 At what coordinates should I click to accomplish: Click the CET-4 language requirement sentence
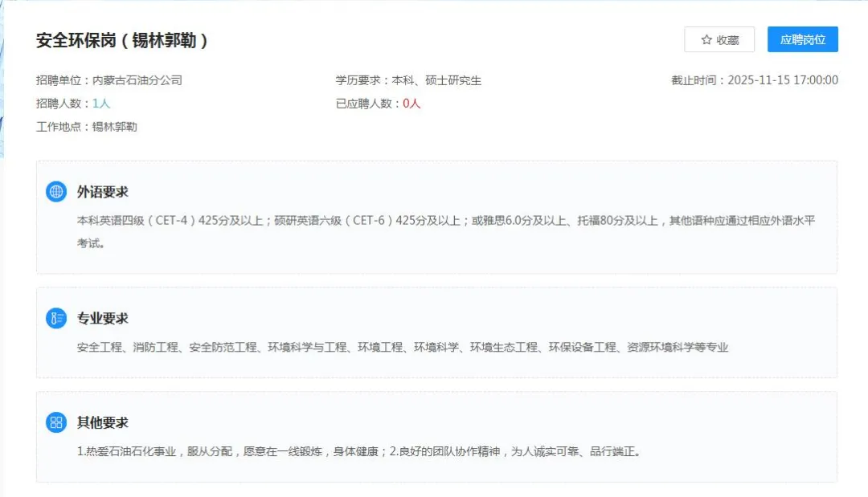click(x=446, y=220)
